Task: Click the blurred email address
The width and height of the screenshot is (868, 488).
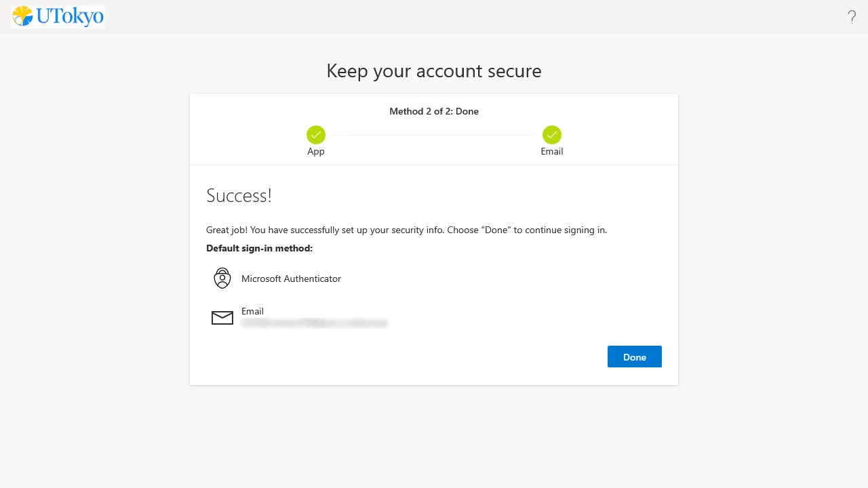Action: pyautogui.click(x=314, y=323)
